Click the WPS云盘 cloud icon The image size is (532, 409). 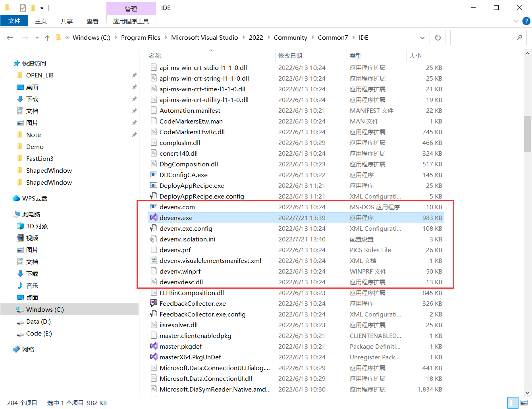click(16, 198)
